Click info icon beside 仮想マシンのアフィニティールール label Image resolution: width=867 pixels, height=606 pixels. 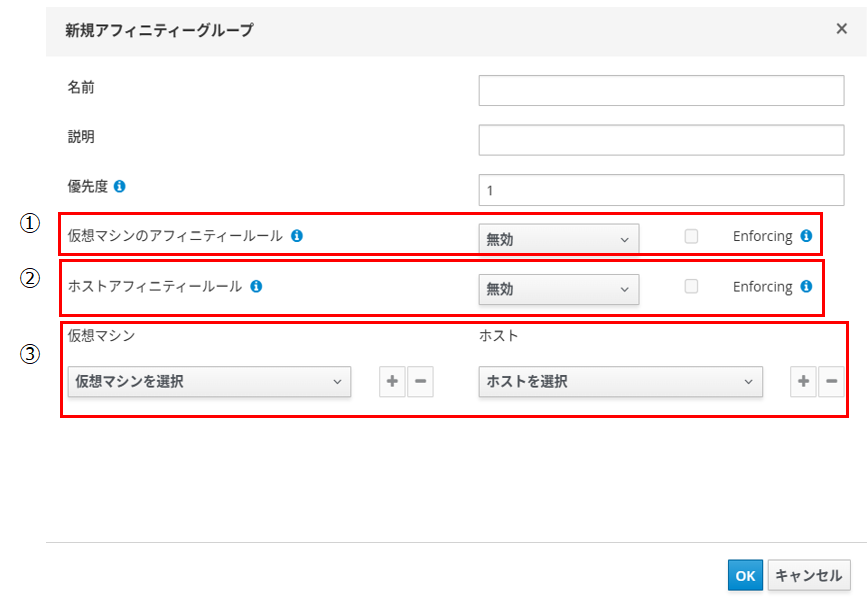pyautogui.click(x=296, y=237)
